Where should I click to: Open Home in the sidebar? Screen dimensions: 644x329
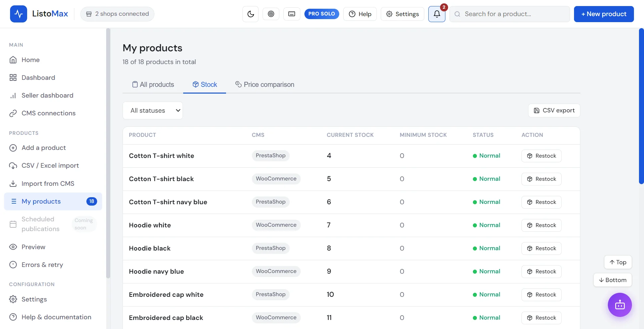pos(53,60)
